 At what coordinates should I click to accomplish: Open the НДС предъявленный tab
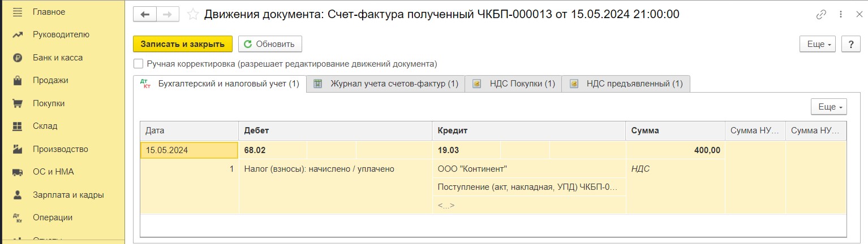pos(626,84)
